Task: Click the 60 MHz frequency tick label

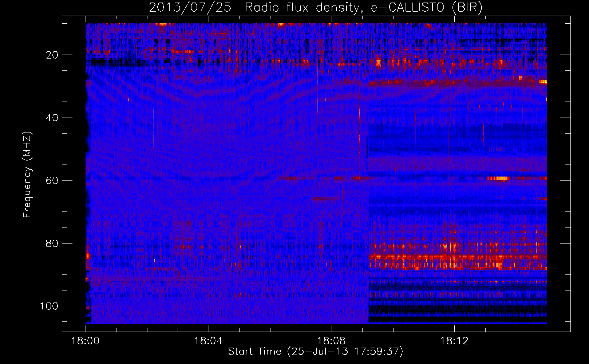Action: point(52,181)
